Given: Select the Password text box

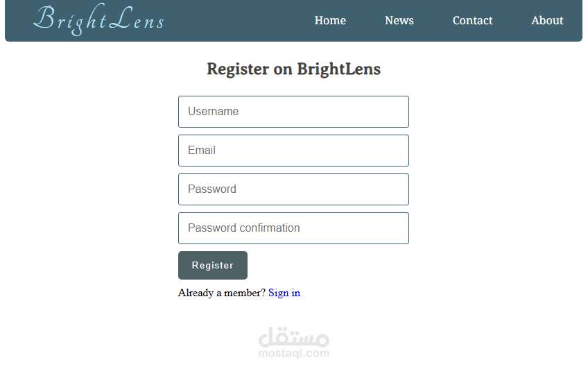Looking at the screenshot, I should pos(293,189).
